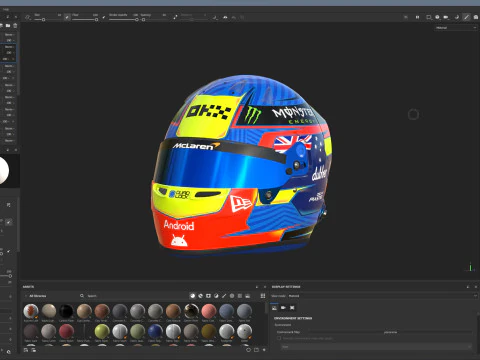480x360 pixels.
Task: Select the dark blue fabric material thumbnail
Action: coord(155,331)
